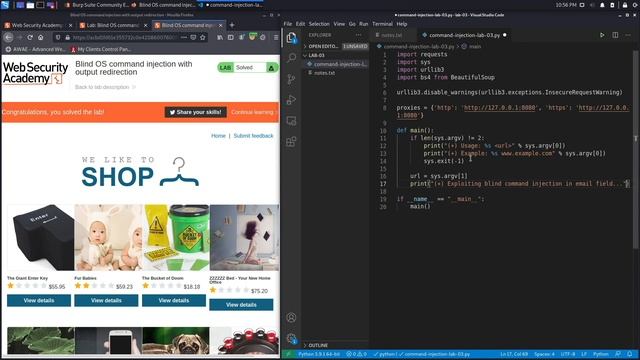
Task: Switch to Web Security Academy Firefox tab
Action: coord(37,25)
